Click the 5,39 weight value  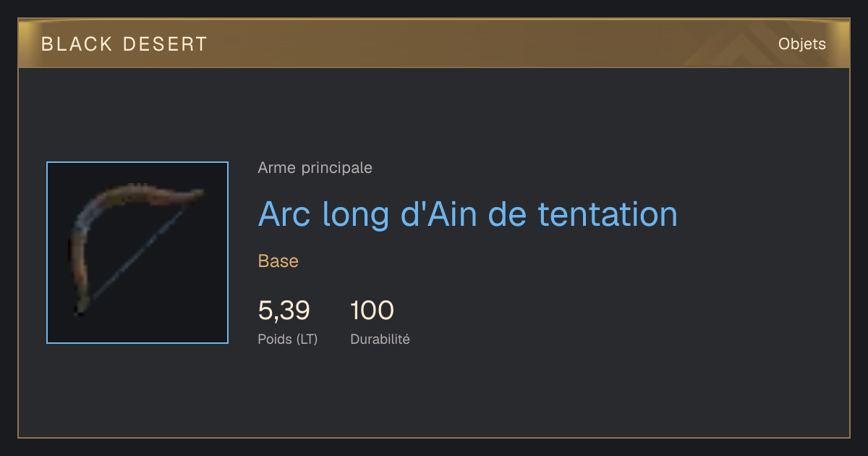[x=284, y=311]
